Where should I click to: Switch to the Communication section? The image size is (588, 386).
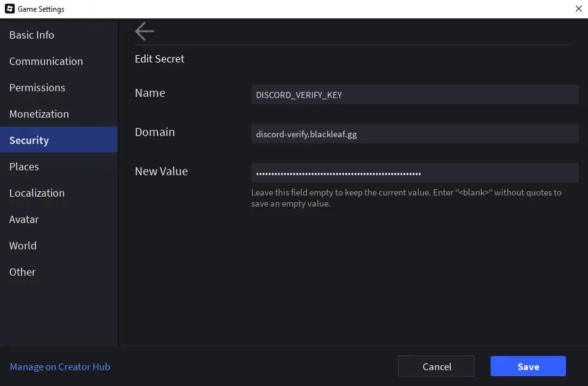coord(46,61)
